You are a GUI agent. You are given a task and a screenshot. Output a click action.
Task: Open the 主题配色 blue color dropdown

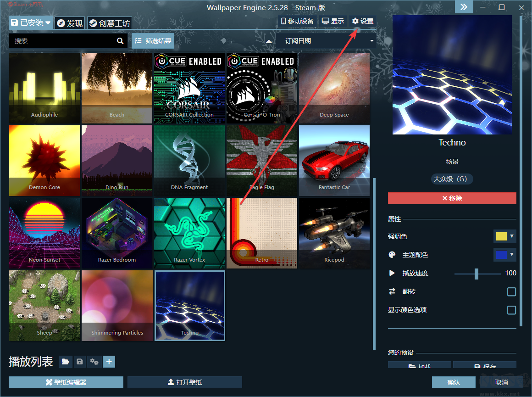click(504, 255)
